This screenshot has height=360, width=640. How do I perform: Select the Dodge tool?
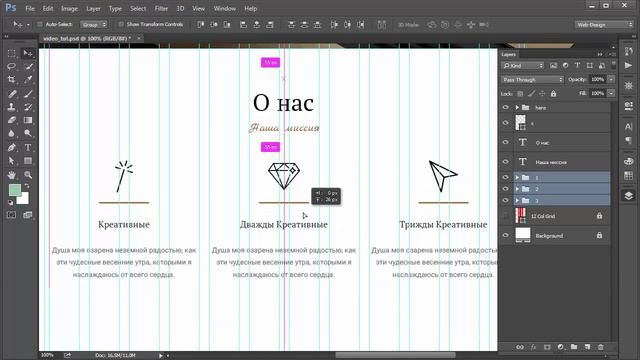click(28, 133)
